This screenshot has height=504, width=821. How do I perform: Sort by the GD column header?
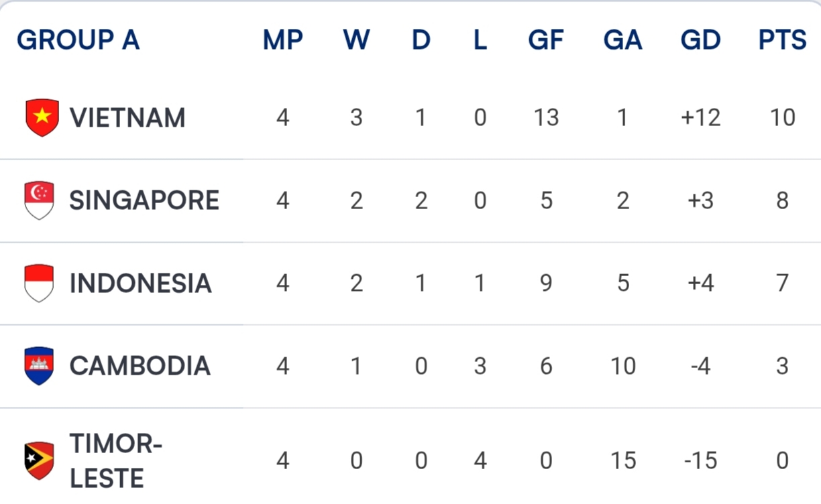coord(700,40)
